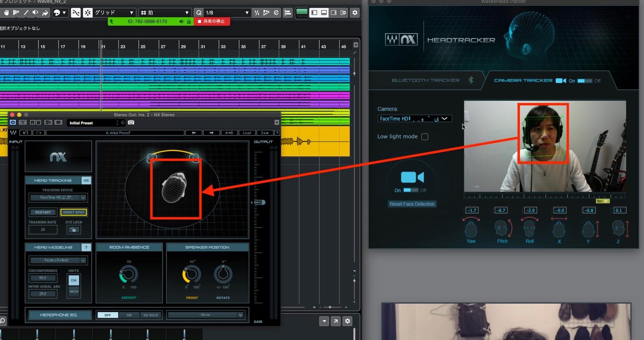Click the Circumference value field
Screen dimensions: 644x340
click(43, 278)
